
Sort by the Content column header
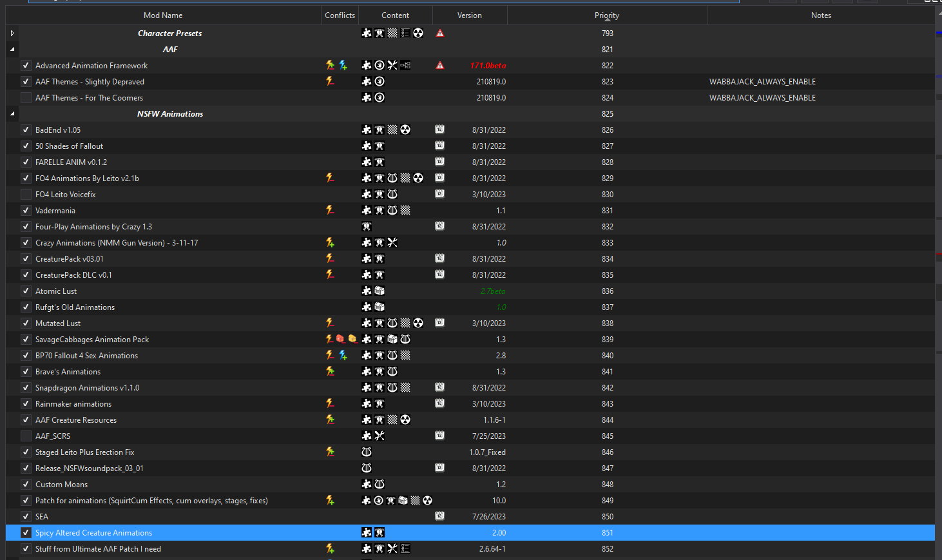[395, 15]
